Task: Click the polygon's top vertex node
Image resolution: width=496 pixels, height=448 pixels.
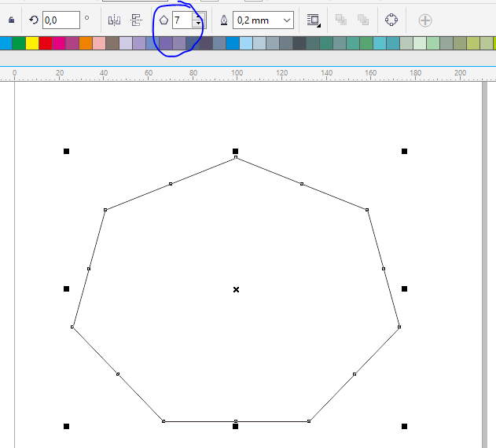Action: [x=236, y=157]
